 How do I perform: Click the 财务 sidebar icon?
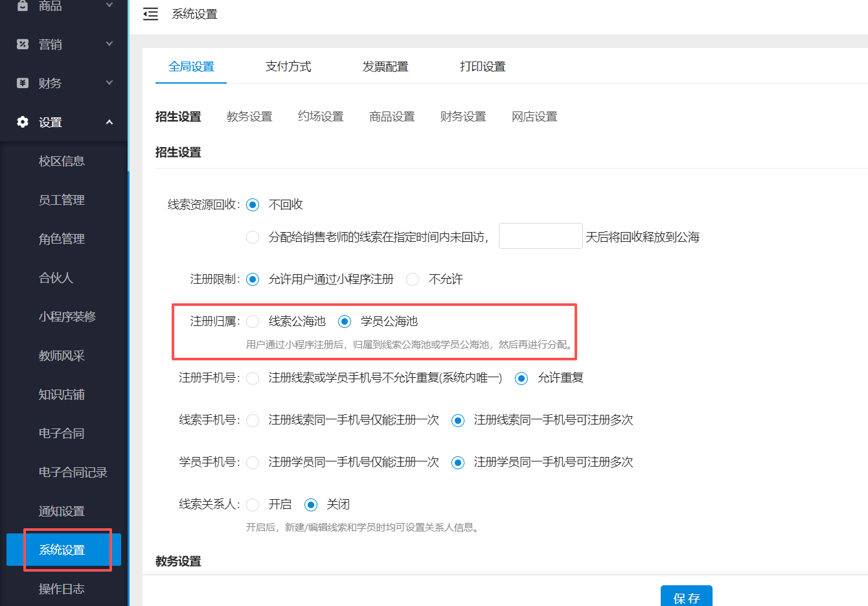21,83
